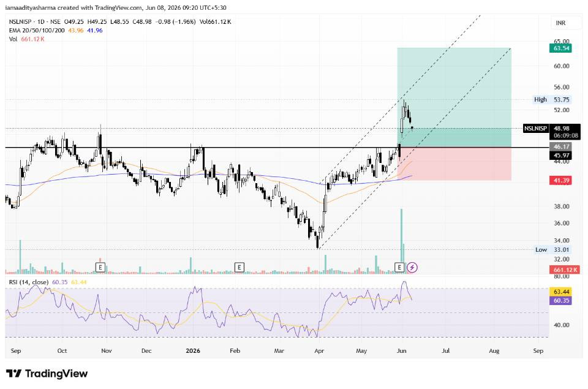The width and height of the screenshot is (588, 389).
Task: Select the EMA 20/50/100/200 indicator legend
Action: click(x=37, y=31)
